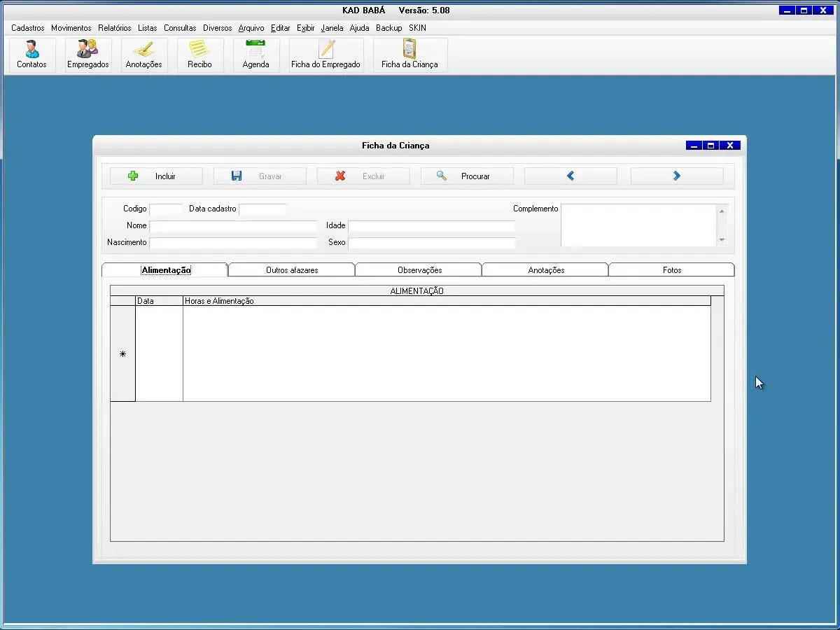Select the Observações tab
Screen dimensions: 840x630
419,270
